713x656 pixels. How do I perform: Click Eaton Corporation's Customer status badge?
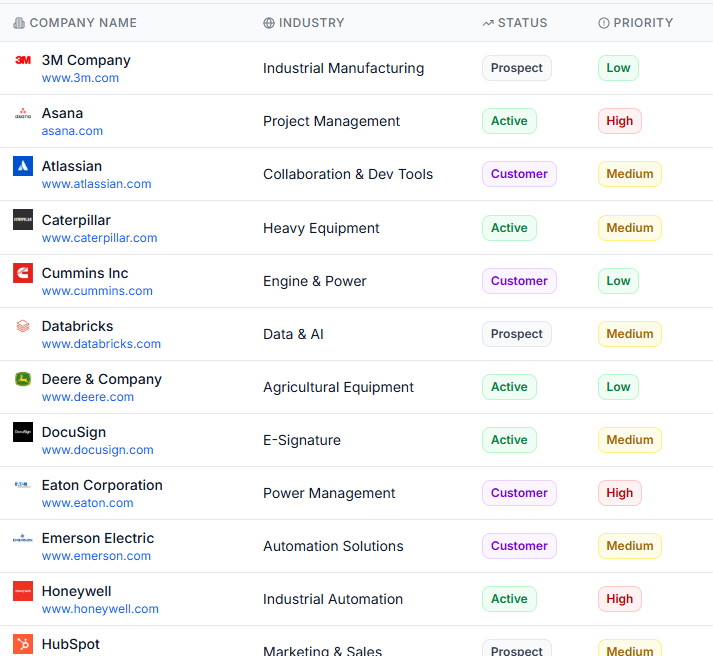point(519,493)
